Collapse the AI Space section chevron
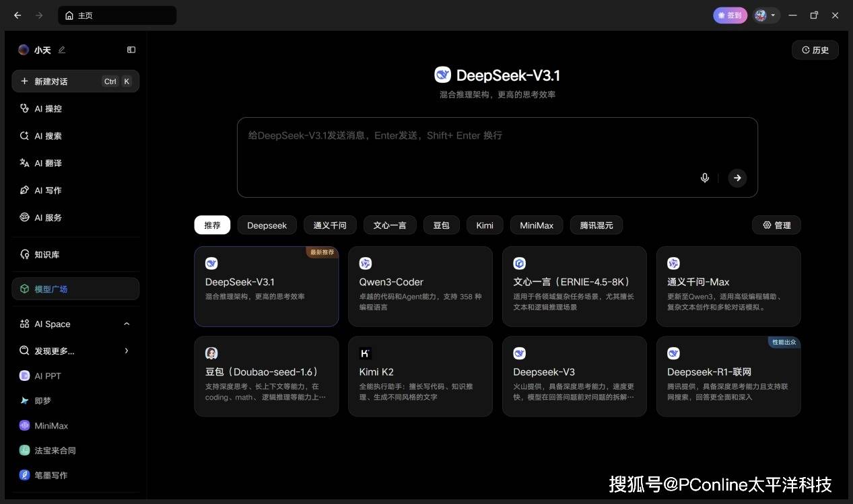853x504 pixels. (x=127, y=324)
